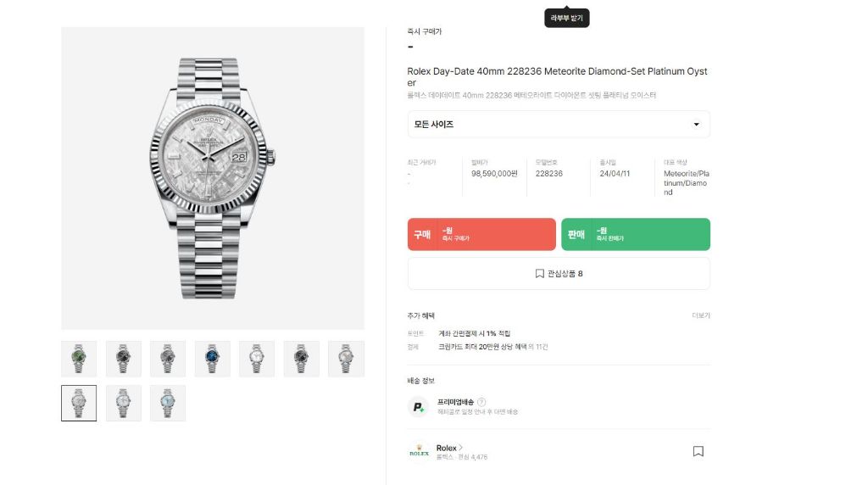
Task: Click the premium delivery P+ icon
Action: click(x=419, y=407)
